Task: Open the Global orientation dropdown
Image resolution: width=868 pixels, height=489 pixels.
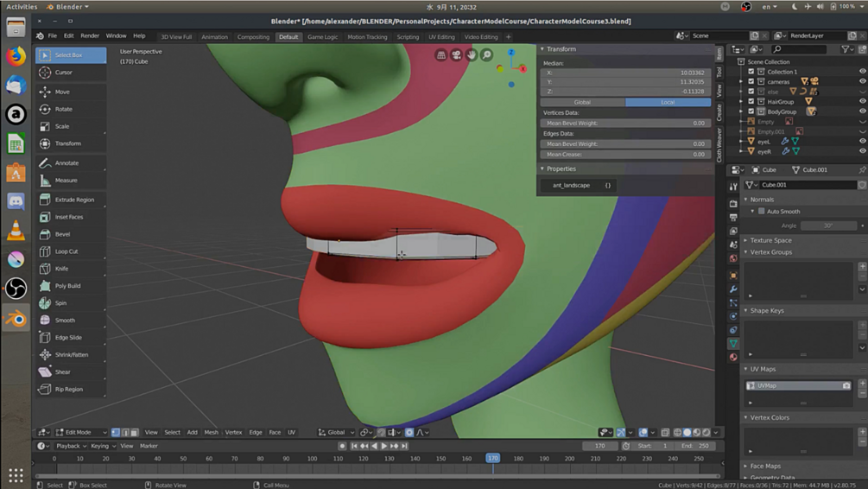Action: [x=336, y=432]
